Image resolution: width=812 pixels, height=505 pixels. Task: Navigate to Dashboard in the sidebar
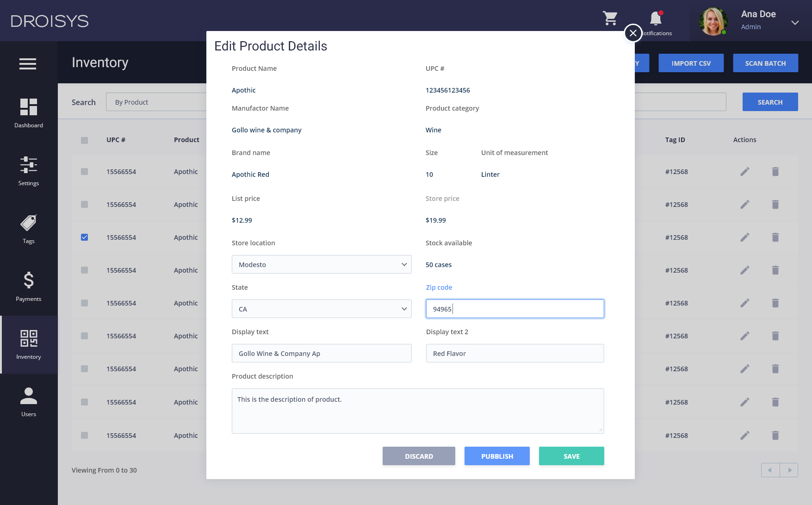pyautogui.click(x=29, y=113)
